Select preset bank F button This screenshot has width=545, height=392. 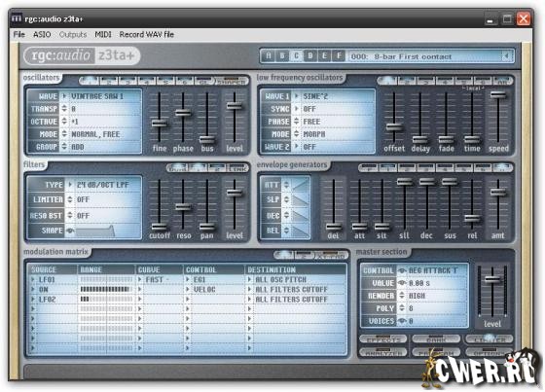[339, 55]
